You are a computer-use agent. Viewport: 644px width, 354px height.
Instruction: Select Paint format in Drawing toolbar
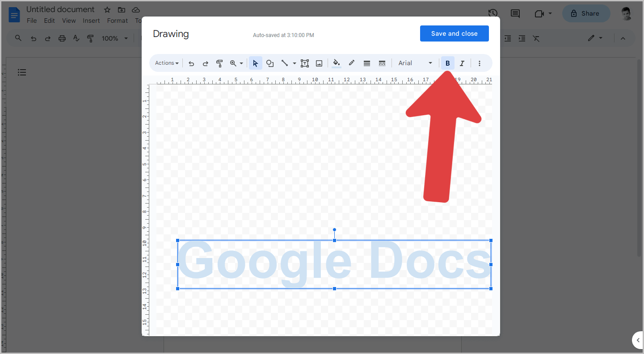click(x=219, y=63)
